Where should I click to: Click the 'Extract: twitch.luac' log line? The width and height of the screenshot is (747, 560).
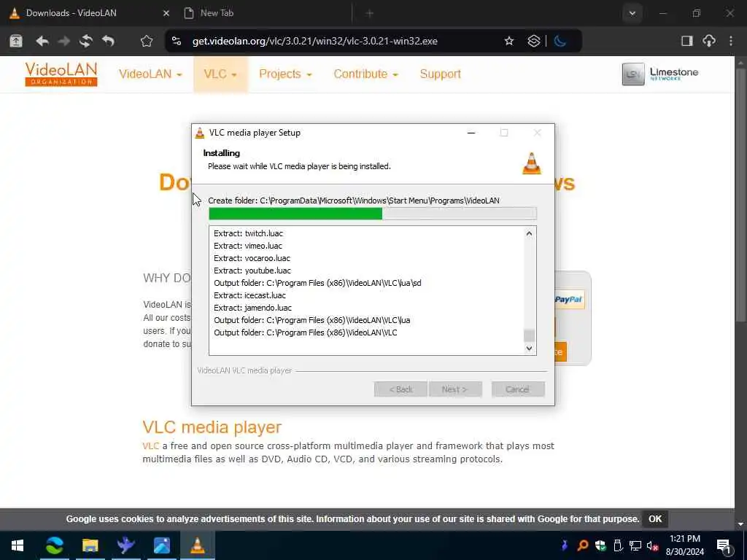click(248, 233)
